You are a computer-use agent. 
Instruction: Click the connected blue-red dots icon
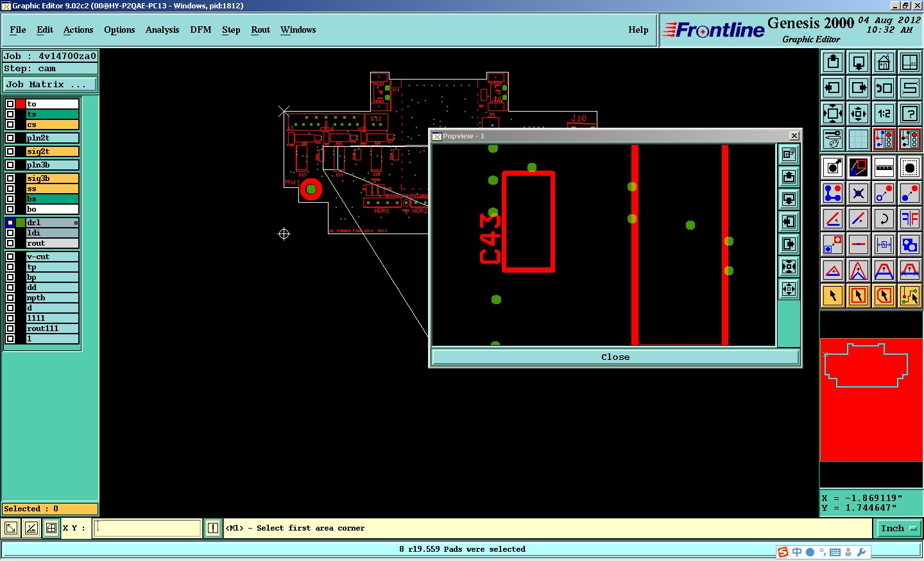click(x=833, y=193)
